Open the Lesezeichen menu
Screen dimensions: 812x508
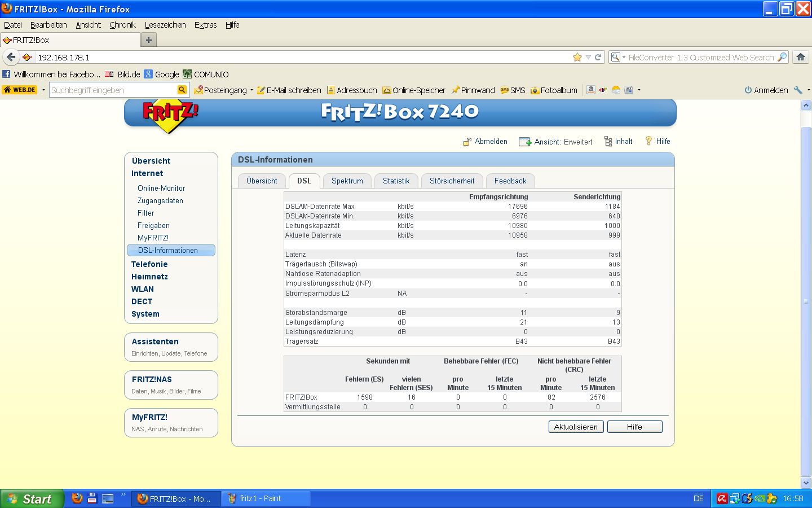165,25
